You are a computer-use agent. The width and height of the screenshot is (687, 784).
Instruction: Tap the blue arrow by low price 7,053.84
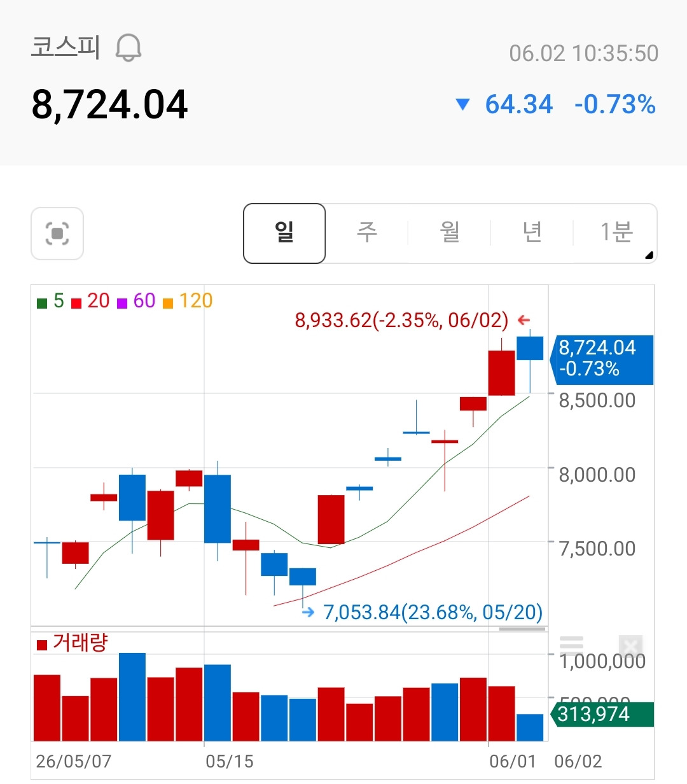pos(309,612)
